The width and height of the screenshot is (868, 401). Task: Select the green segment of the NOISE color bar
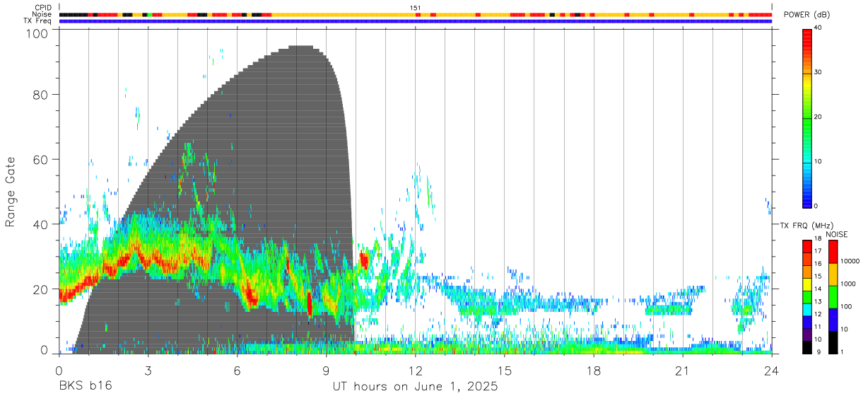tap(833, 296)
